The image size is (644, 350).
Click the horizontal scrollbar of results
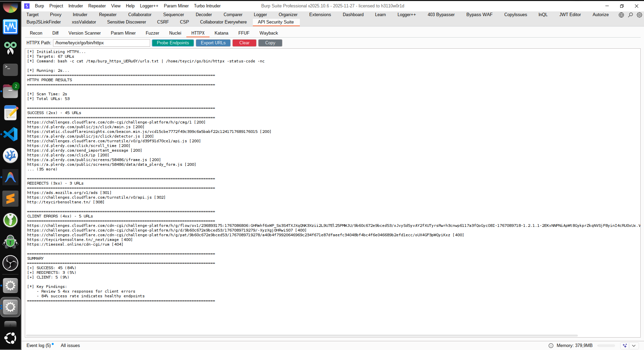pos(302,336)
